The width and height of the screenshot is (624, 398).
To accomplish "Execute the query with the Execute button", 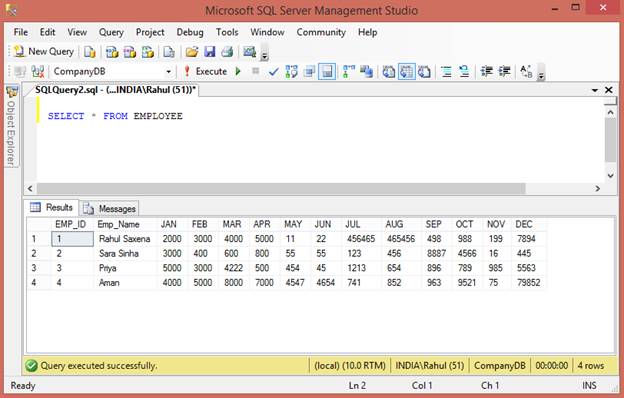I will tap(205, 72).
